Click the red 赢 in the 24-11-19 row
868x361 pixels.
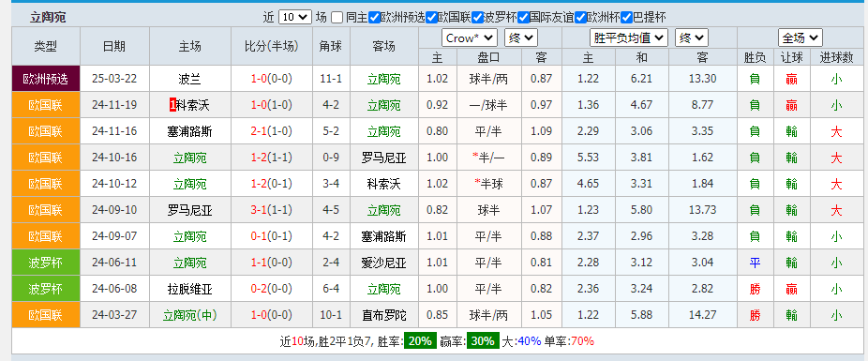(x=792, y=105)
